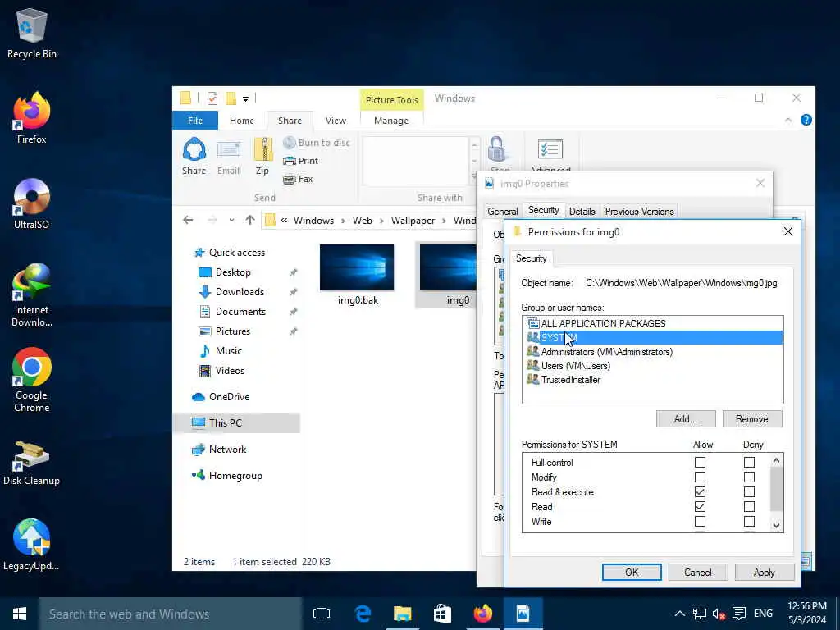840x630 pixels.
Task: Launch Google Chrome from the desktop
Action: pyautogui.click(x=32, y=379)
